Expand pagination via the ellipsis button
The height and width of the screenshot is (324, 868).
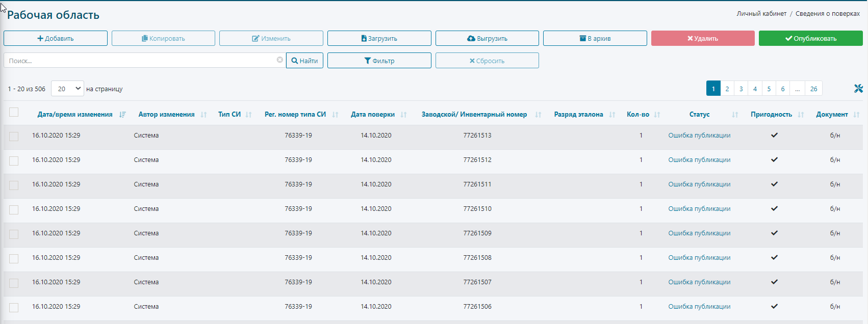797,89
